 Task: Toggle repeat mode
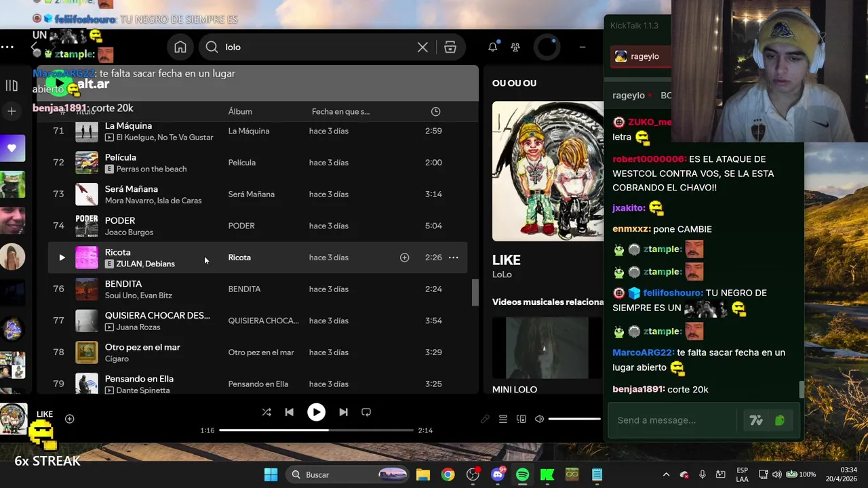click(366, 412)
